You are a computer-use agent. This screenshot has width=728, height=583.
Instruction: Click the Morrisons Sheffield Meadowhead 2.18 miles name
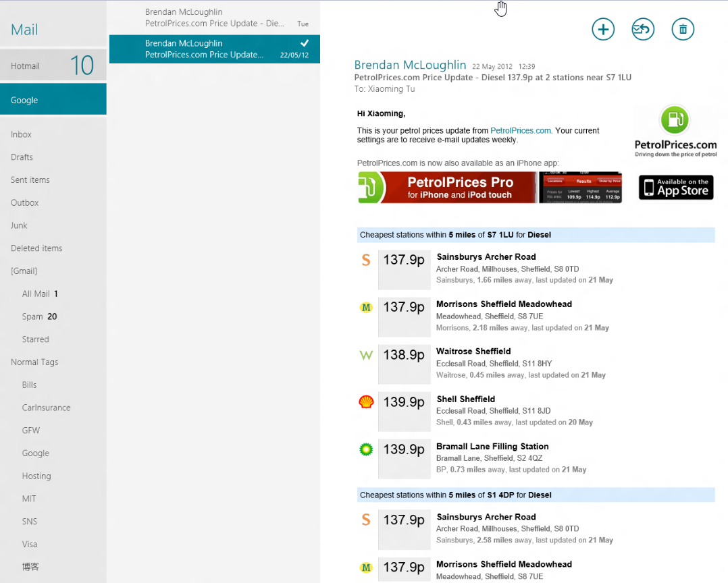pos(504,304)
